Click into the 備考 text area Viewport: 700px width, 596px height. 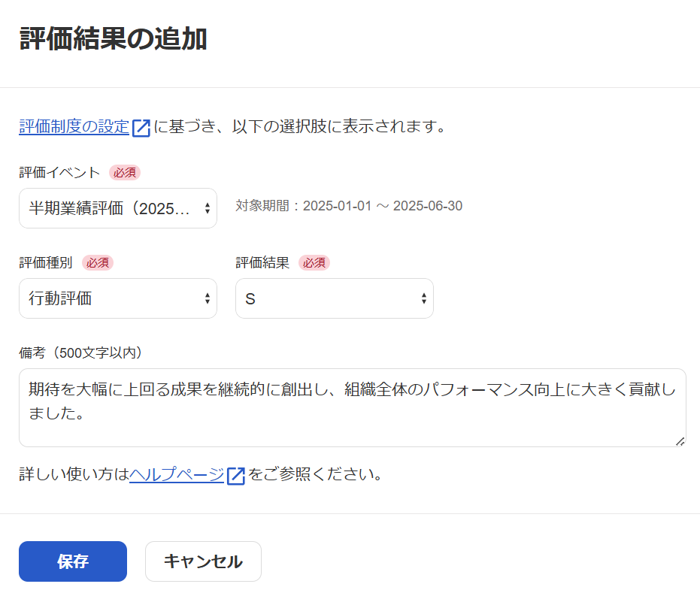[352, 408]
